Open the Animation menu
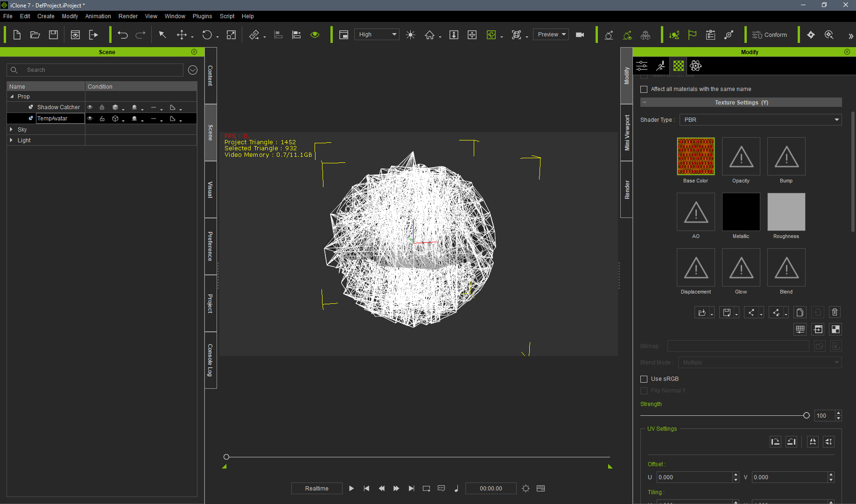Image resolution: width=856 pixels, height=504 pixels. click(98, 16)
